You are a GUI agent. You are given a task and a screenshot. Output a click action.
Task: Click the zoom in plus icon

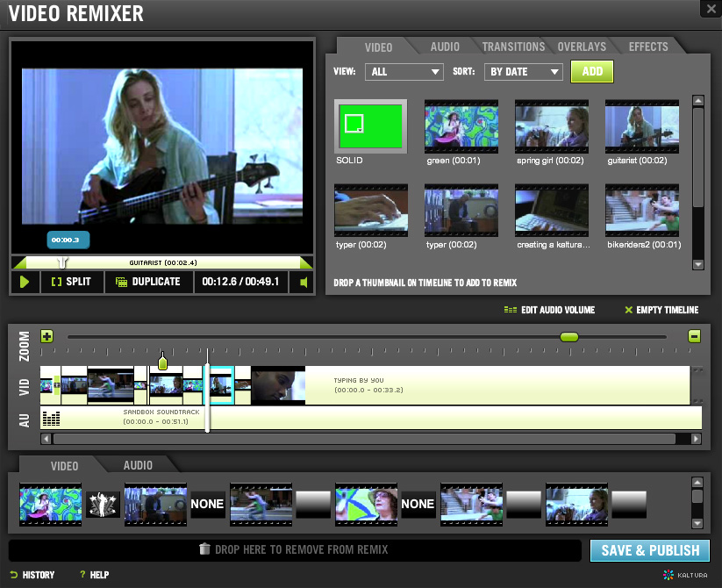[47, 337]
